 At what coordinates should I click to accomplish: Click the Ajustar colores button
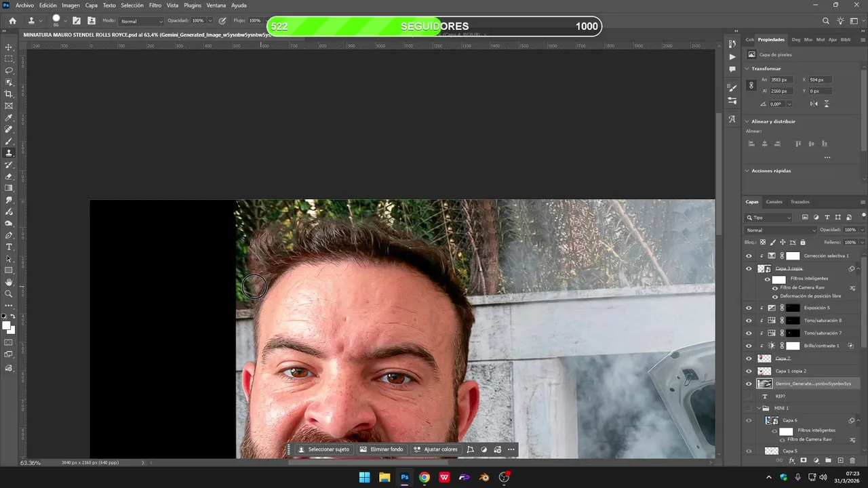pyautogui.click(x=435, y=449)
